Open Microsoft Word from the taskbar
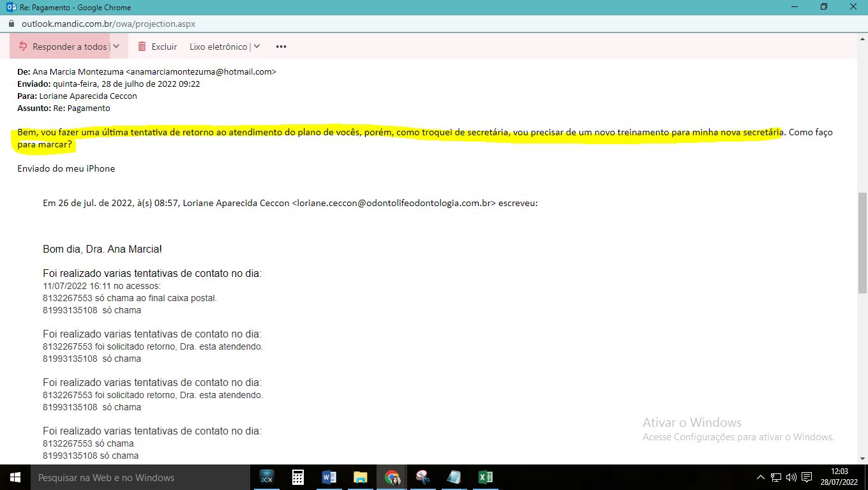Screen dimensions: 868x490 [x=329, y=477]
